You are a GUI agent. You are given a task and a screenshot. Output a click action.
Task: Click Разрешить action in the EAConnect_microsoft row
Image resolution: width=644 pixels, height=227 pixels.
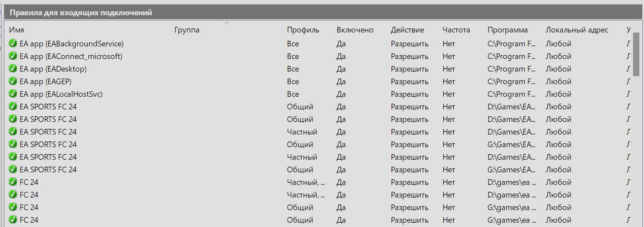click(x=410, y=56)
